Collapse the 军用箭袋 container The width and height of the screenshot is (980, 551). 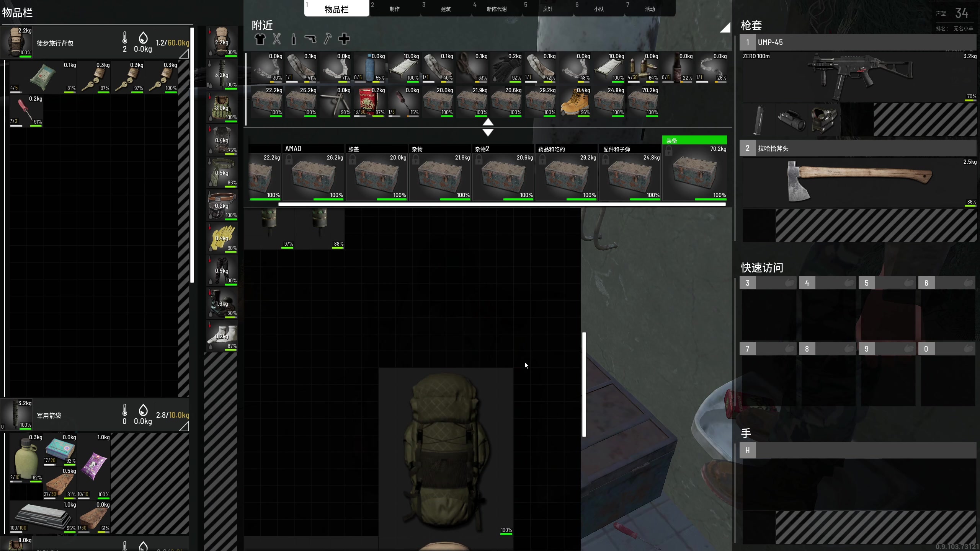click(184, 426)
